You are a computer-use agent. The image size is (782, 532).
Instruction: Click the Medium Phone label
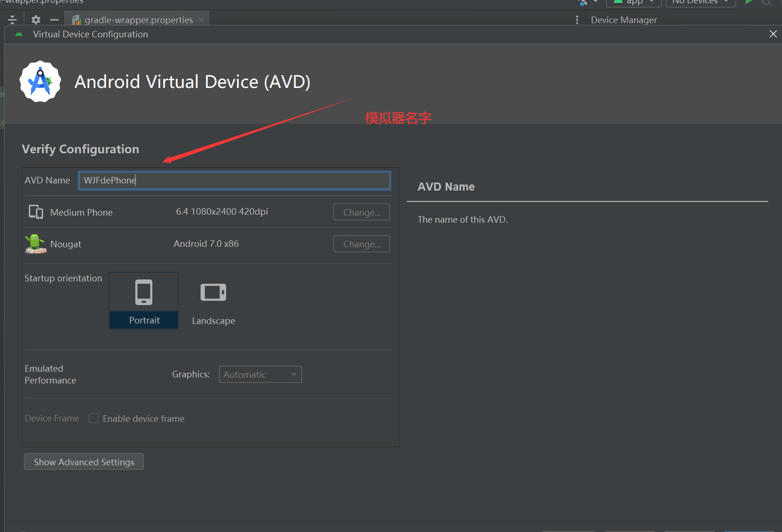[81, 212]
